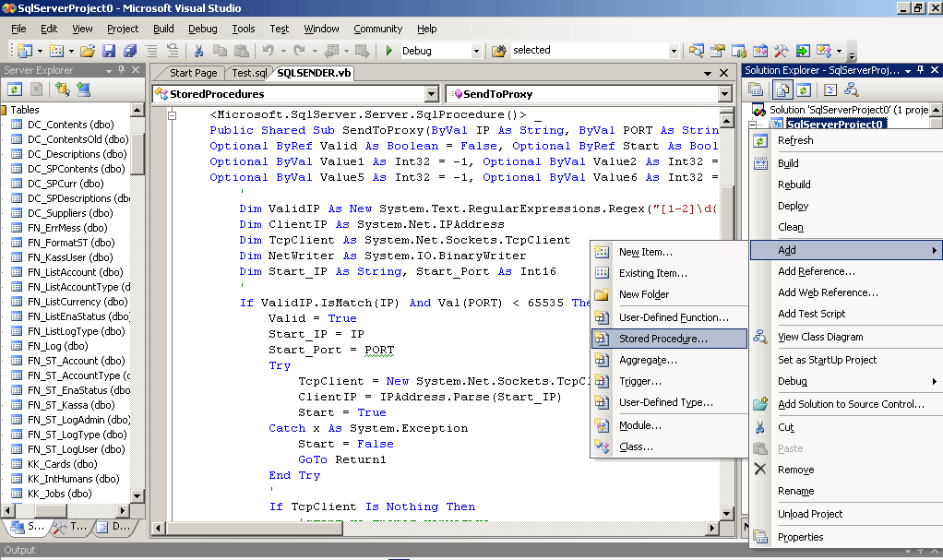Viewport: 943px width, 560px height.
Task: Toggle auto hide pin on Solution Explorer
Action: pos(920,70)
